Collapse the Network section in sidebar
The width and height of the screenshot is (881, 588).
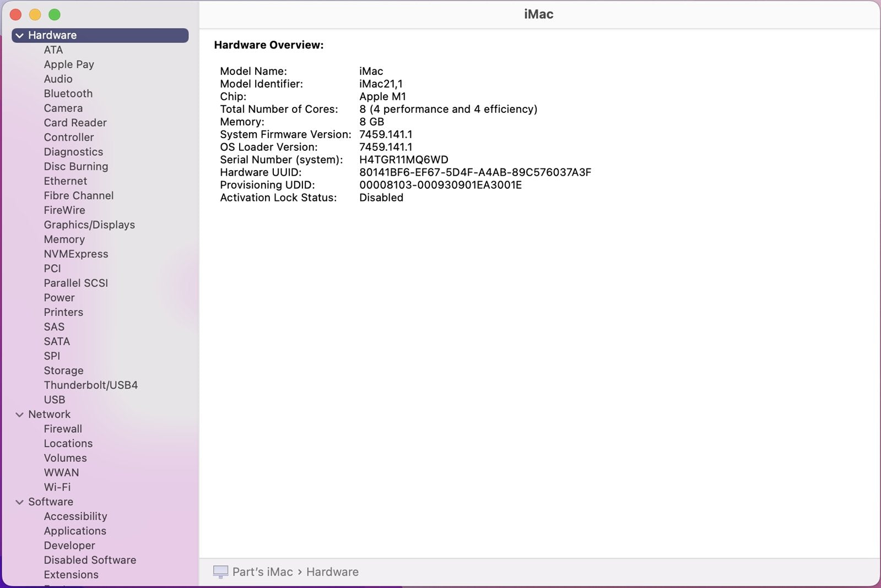pyautogui.click(x=20, y=415)
